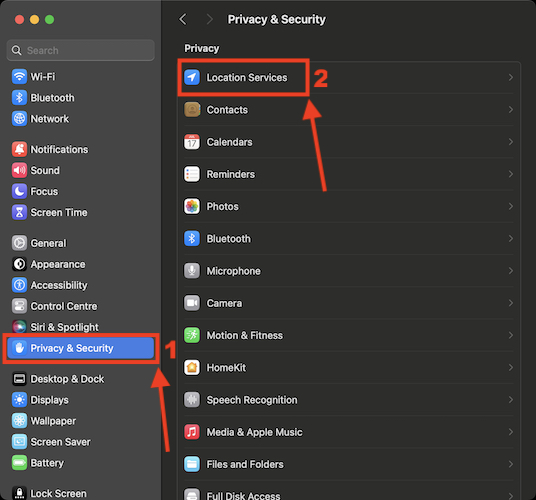The image size is (536, 500).
Task: Open Calendars via its right chevron
Action: (x=511, y=142)
